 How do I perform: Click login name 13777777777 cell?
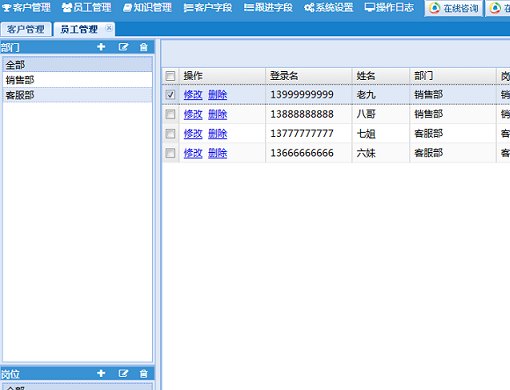308,134
